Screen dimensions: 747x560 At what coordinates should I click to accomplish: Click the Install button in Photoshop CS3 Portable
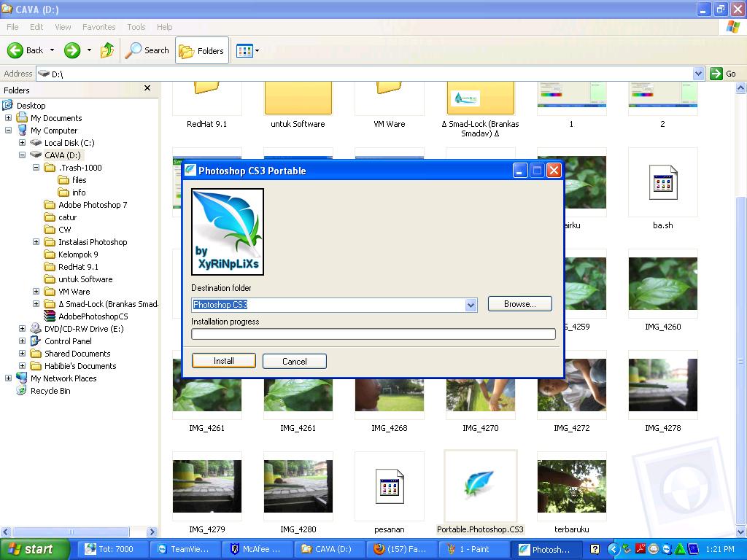(223, 361)
